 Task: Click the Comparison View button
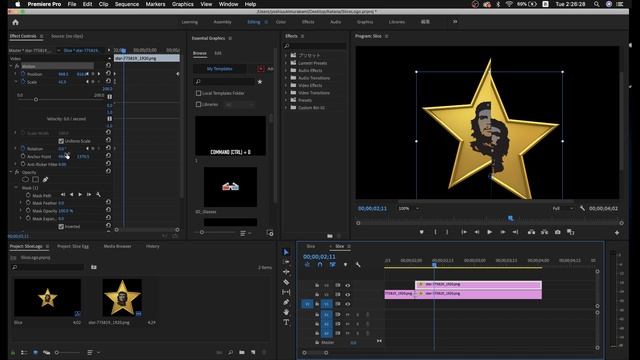[x=571, y=232]
